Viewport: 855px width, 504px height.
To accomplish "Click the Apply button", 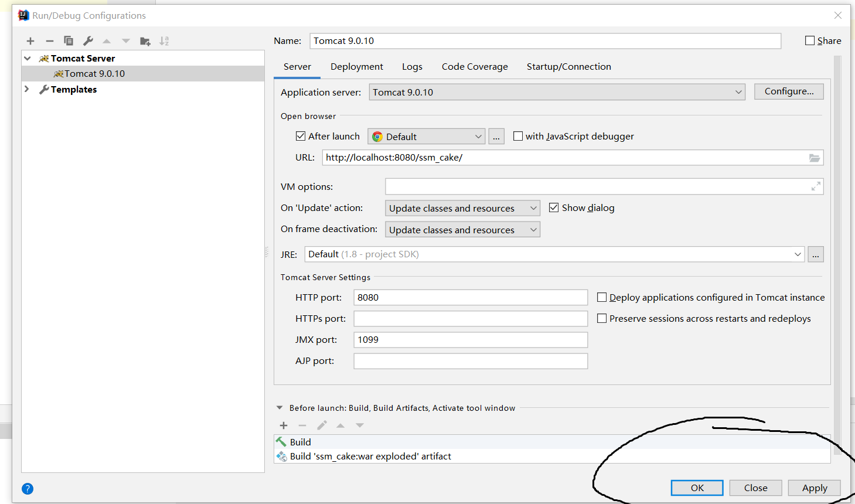I will coord(815,488).
